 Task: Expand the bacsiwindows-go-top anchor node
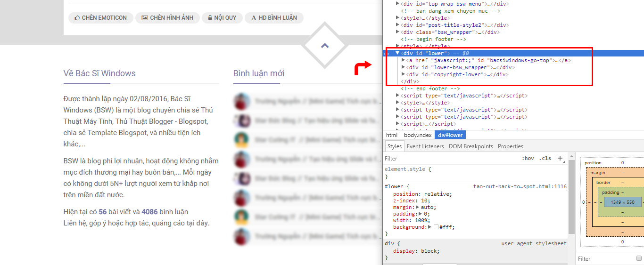[x=403, y=60]
